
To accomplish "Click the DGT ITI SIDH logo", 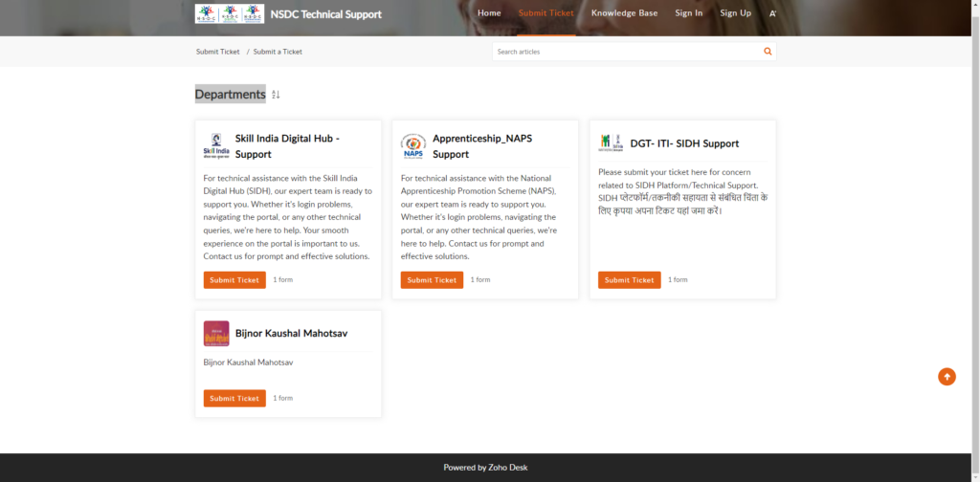I will point(611,143).
